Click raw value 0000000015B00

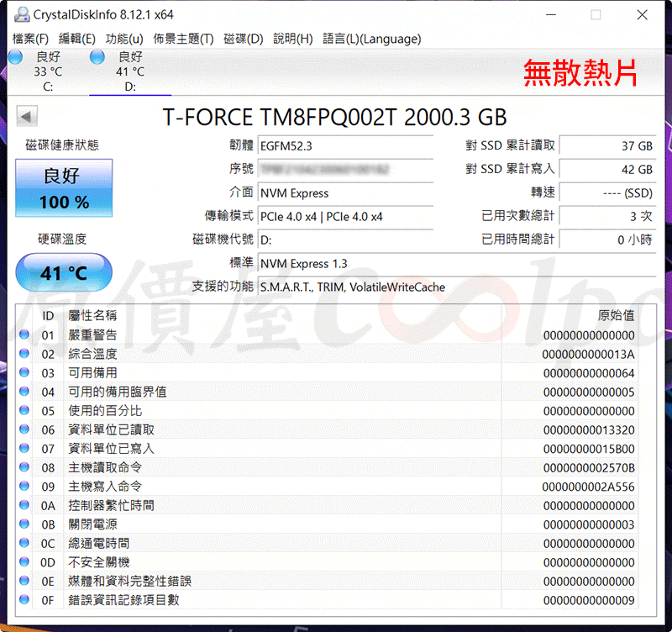(589, 449)
